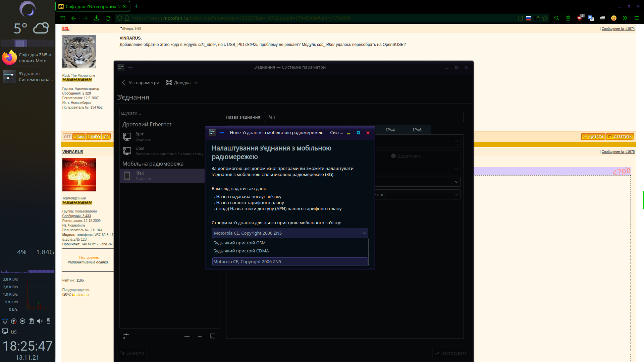Open the dropdown above the 'чне' combo
This screenshot has height=362, width=644.
pos(418,182)
